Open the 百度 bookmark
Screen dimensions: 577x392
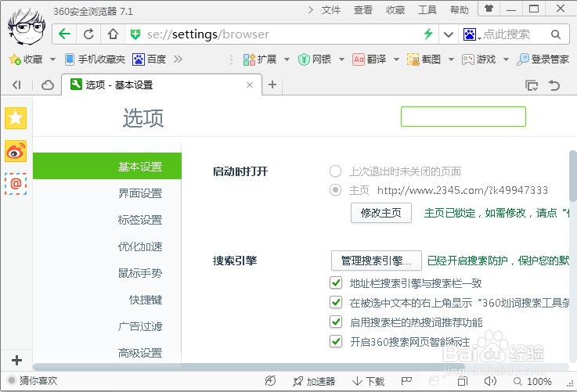pos(149,59)
